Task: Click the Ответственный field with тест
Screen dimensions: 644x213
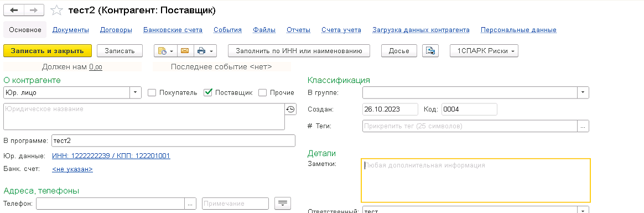Action: coord(470,210)
